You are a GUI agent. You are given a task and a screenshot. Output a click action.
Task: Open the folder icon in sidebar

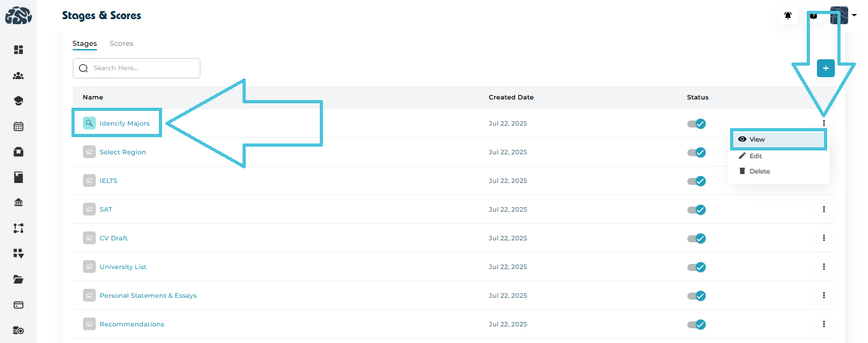pos(19,279)
